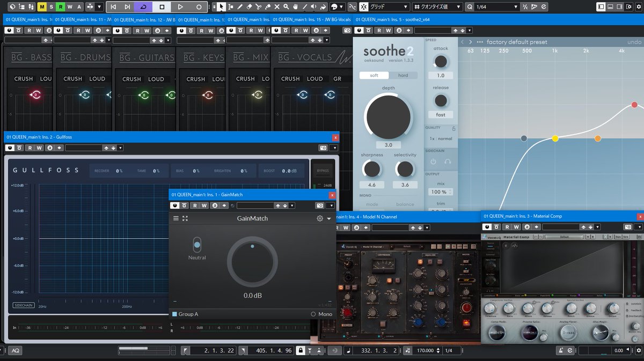The image size is (644, 361).
Task: Toggle global Read automation R button
Action: tap(61, 7)
